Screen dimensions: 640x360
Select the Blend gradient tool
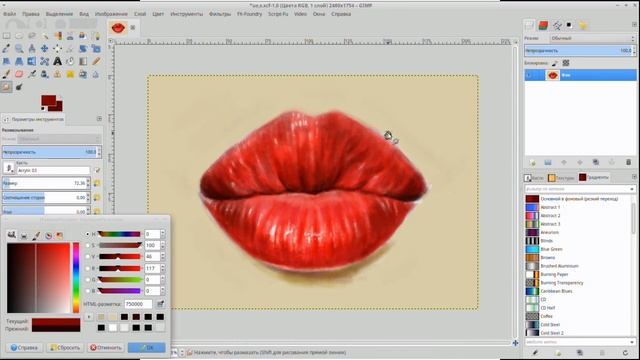[83, 61]
